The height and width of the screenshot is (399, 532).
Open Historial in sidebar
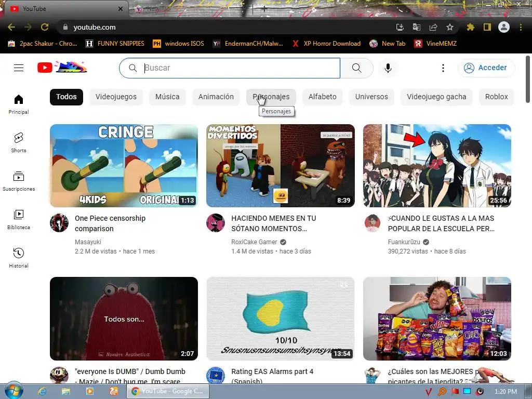pos(19,258)
